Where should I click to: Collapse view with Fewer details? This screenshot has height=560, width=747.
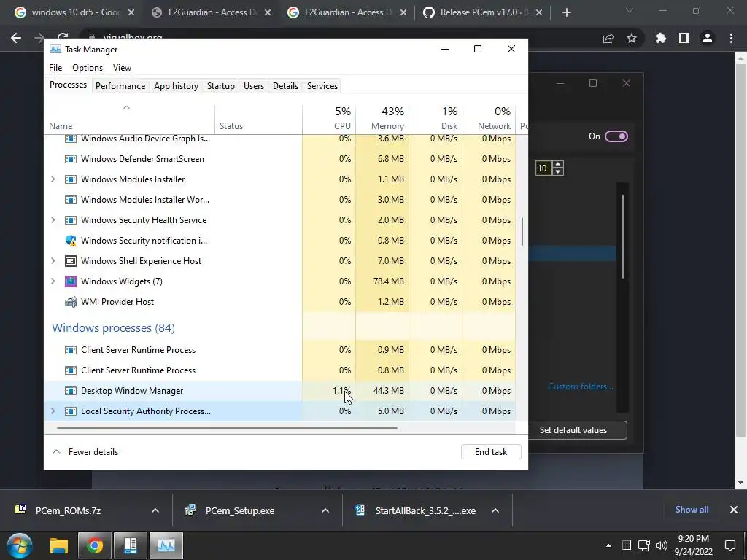85,452
